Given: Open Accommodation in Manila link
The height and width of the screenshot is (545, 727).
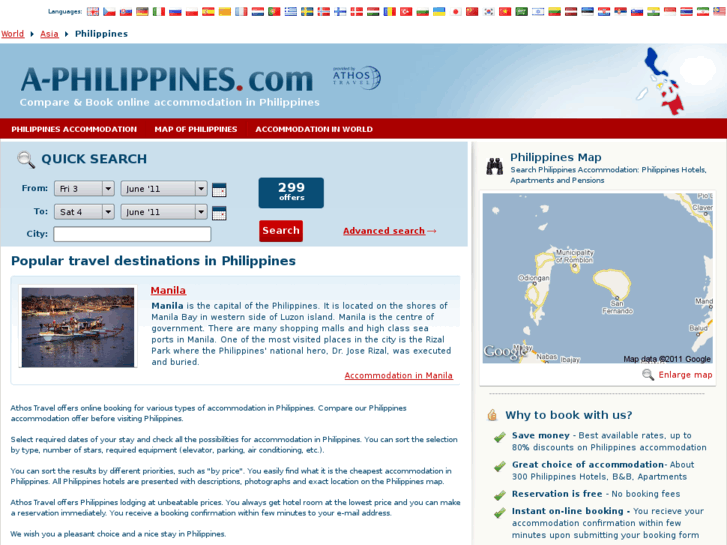Looking at the screenshot, I should pos(398,375).
